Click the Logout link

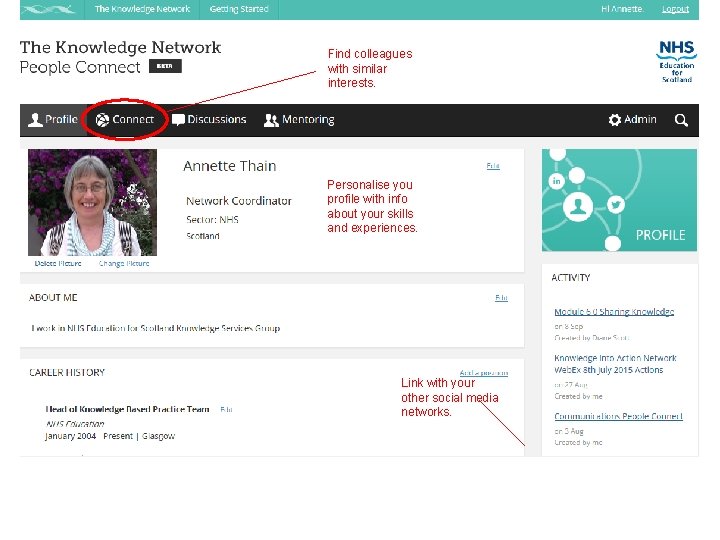[x=675, y=9]
